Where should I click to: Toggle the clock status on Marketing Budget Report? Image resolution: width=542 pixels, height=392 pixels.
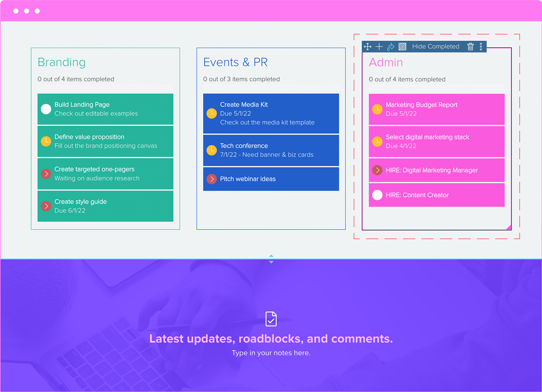point(377,109)
